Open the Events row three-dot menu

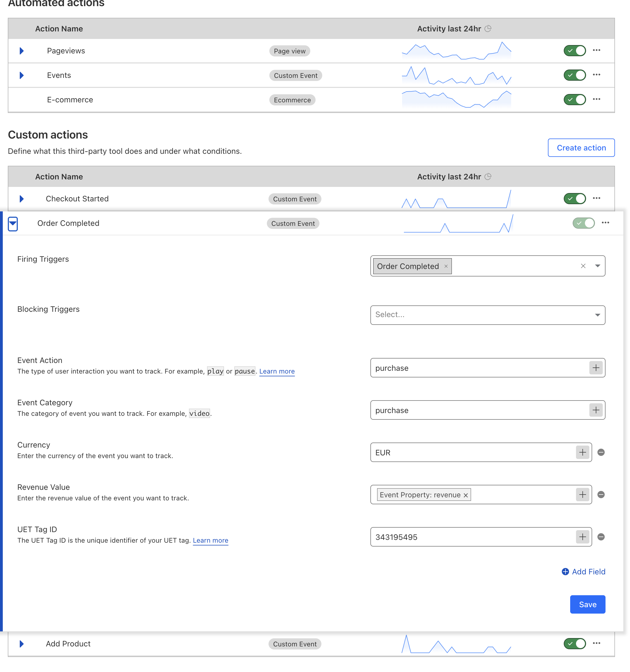(596, 75)
